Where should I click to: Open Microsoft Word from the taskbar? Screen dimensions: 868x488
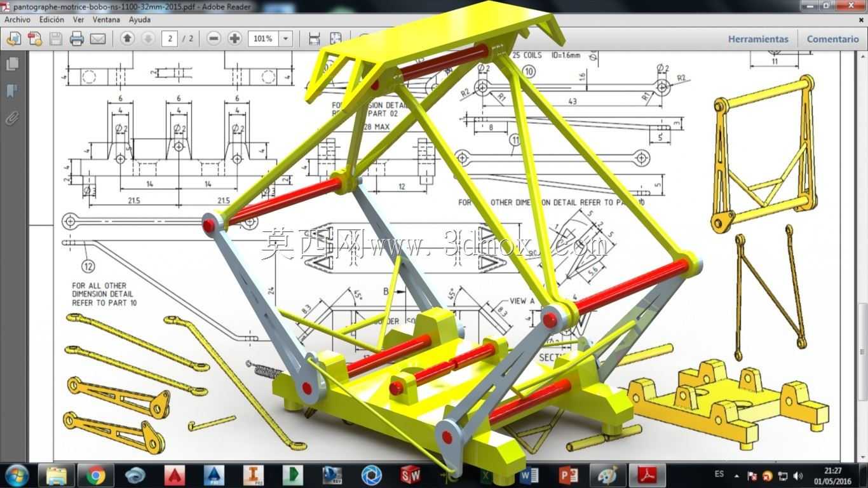pos(529,475)
